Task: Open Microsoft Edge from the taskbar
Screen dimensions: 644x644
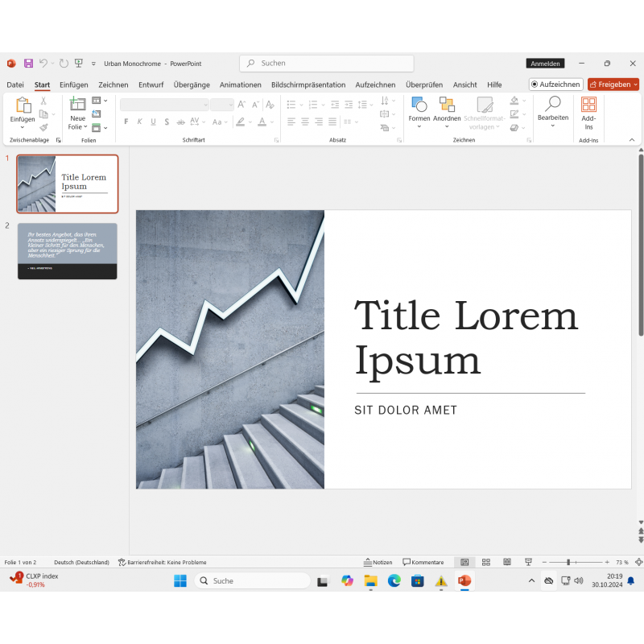Action: (394, 580)
